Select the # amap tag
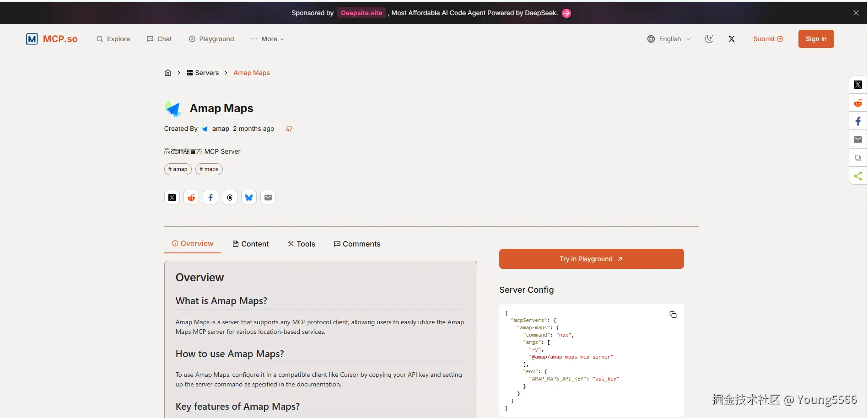The width and height of the screenshot is (868, 418). coord(178,169)
